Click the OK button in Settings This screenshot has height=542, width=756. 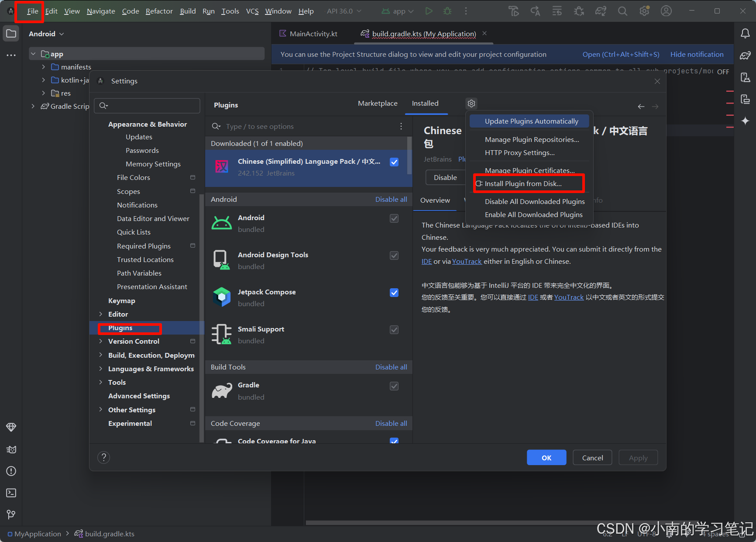pos(546,458)
